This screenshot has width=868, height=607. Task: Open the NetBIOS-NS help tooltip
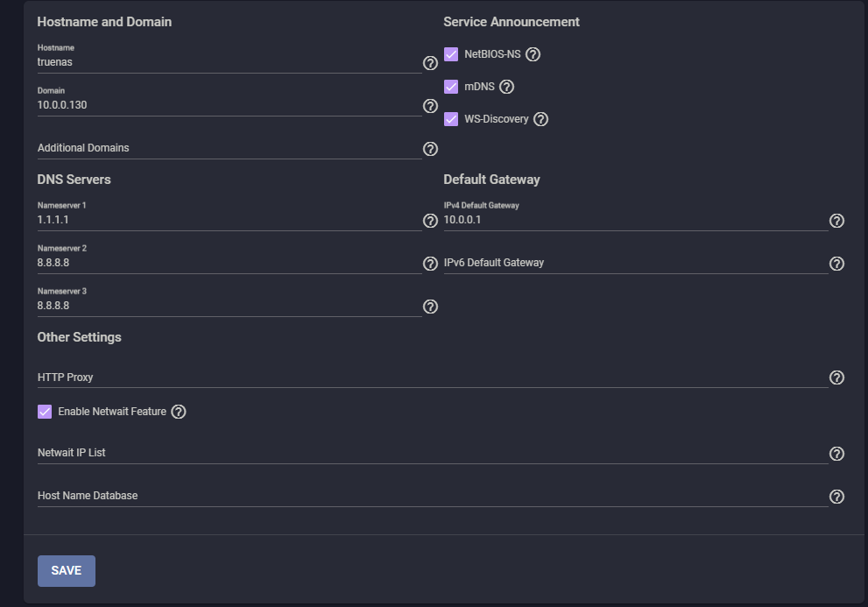click(x=533, y=54)
